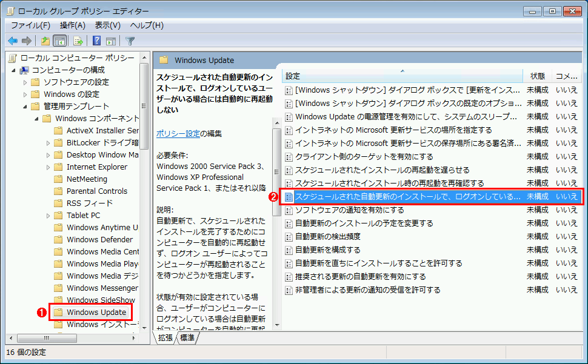Toggle show/hide console tree icon
The width and height of the screenshot is (588, 364).
[x=59, y=41]
